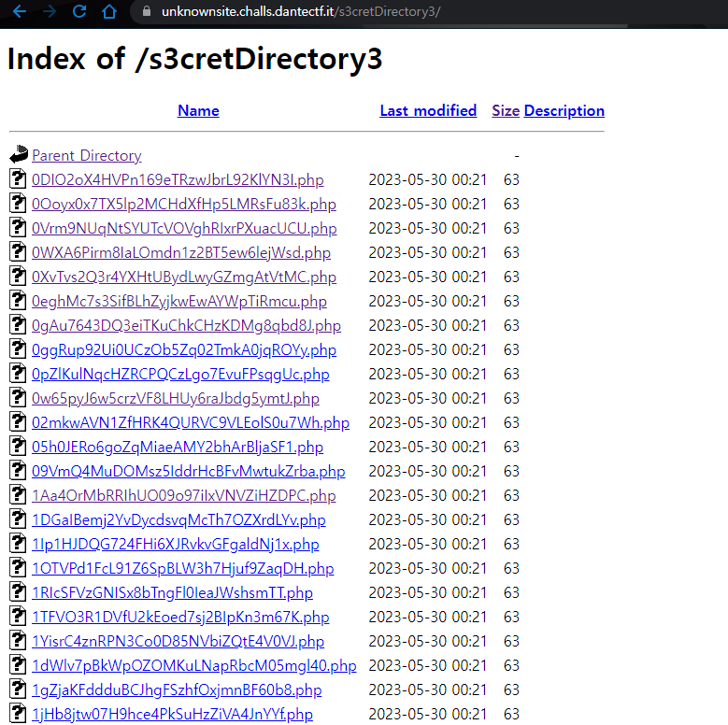Click the file icon beside 1Ip1HJDQG724…php

(x=18, y=543)
